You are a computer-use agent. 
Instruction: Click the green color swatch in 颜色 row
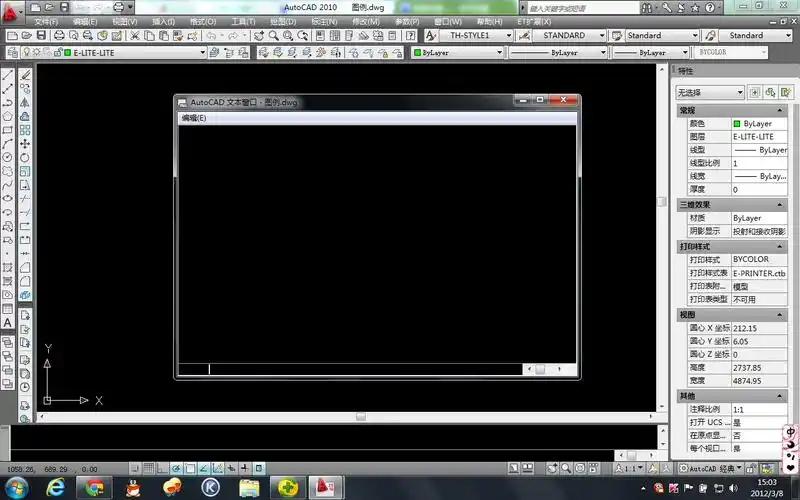[x=737, y=123]
